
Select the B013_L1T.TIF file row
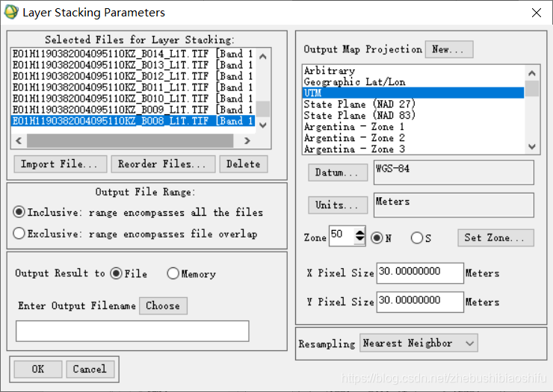tap(133, 65)
